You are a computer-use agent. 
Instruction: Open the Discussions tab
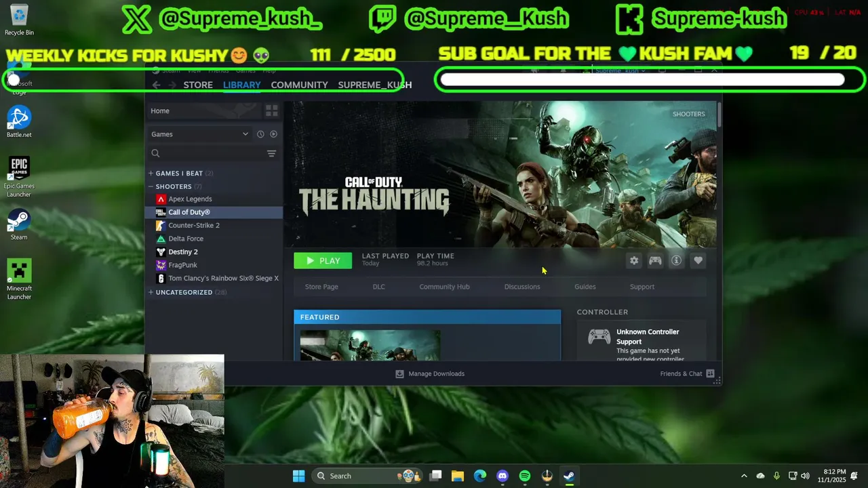(522, 287)
